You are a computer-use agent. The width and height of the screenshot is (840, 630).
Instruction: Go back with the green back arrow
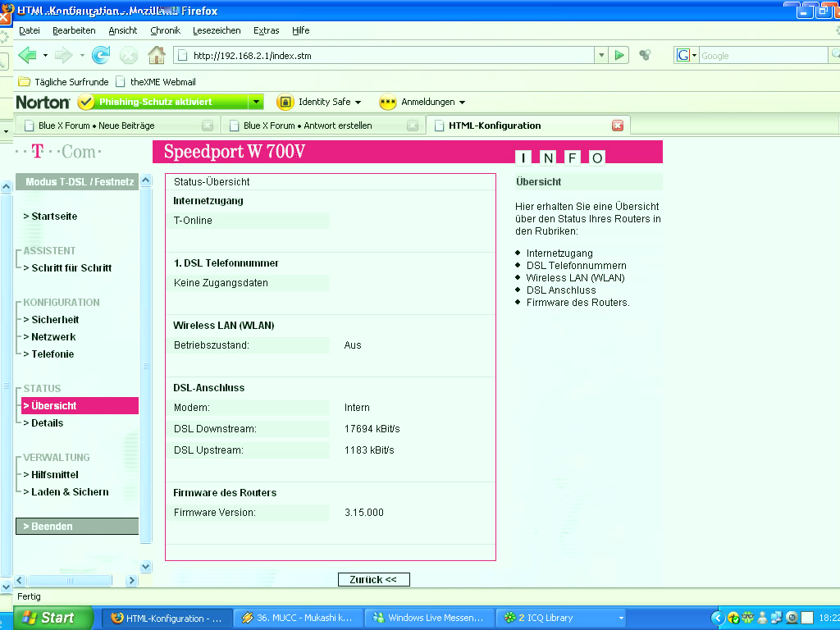(x=27, y=55)
